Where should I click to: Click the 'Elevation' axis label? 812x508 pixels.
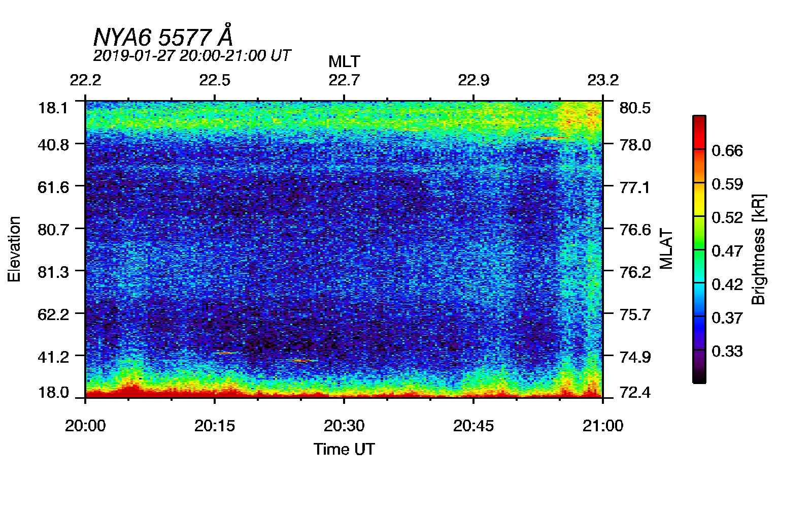(x=14, y=249)
